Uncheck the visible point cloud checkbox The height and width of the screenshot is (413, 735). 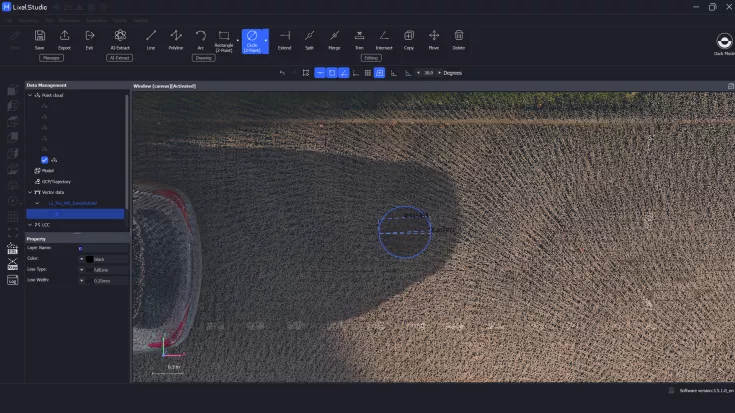coord(45,159)
